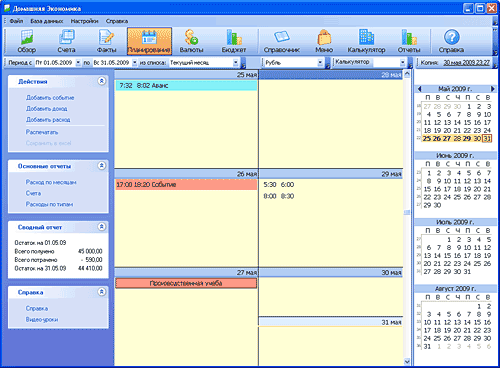
Task: Open the Текущий месяц period list dropdown
Action: click(x=236, y=62)
